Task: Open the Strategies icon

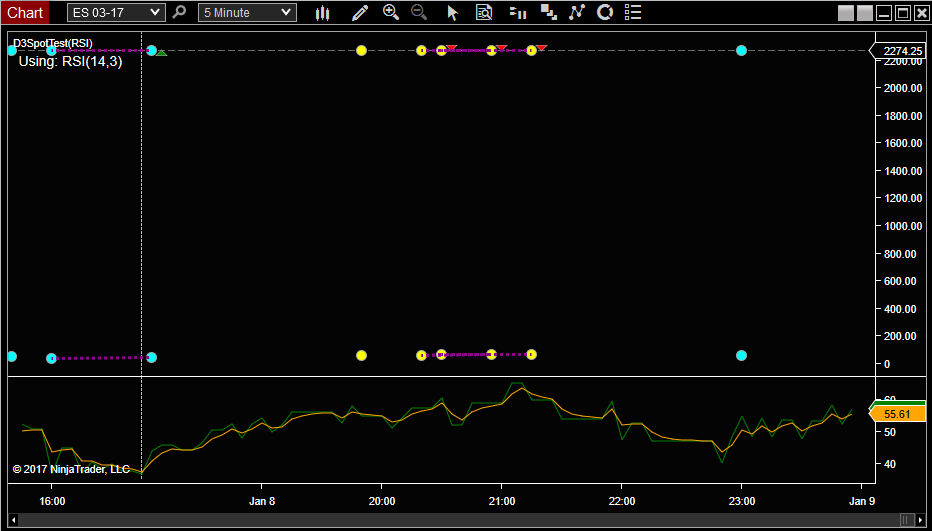Action: (577, 13)
